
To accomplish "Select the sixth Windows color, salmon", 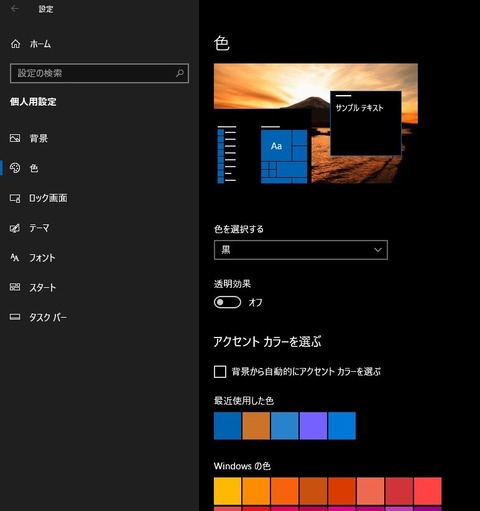I will (x=370, y=491).
